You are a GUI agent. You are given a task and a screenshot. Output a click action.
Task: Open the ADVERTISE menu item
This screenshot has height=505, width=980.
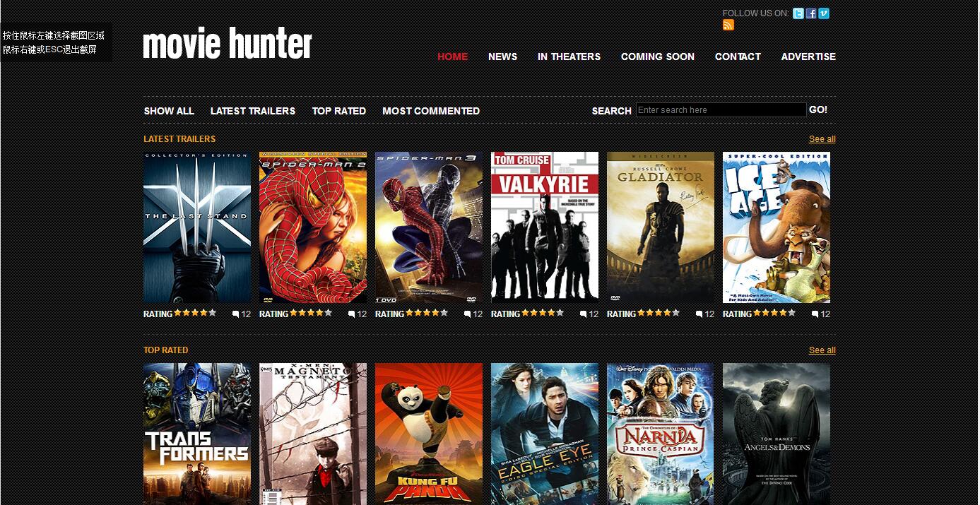pyautogui.click(x=808, y=57)
